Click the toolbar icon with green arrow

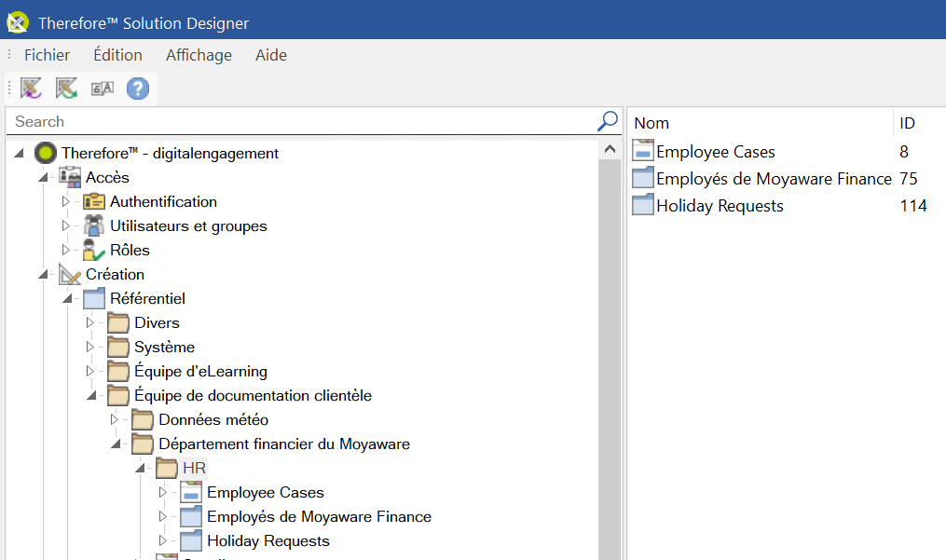66,89
